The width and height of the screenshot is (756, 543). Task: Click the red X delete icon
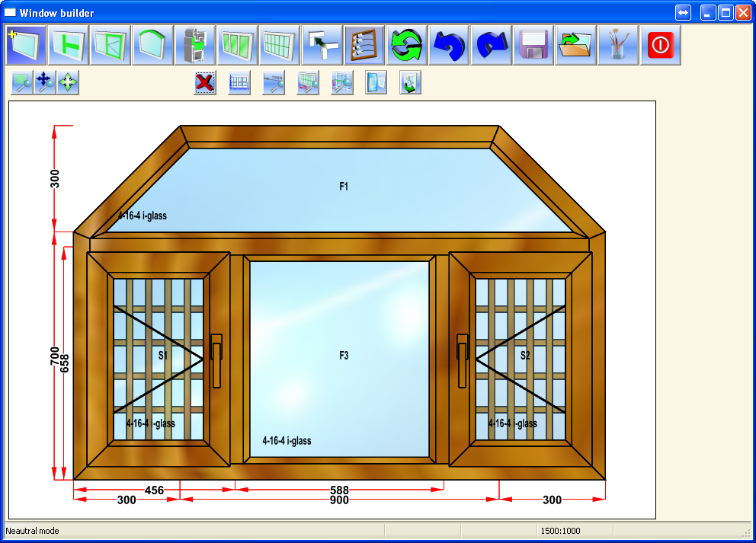204,83
